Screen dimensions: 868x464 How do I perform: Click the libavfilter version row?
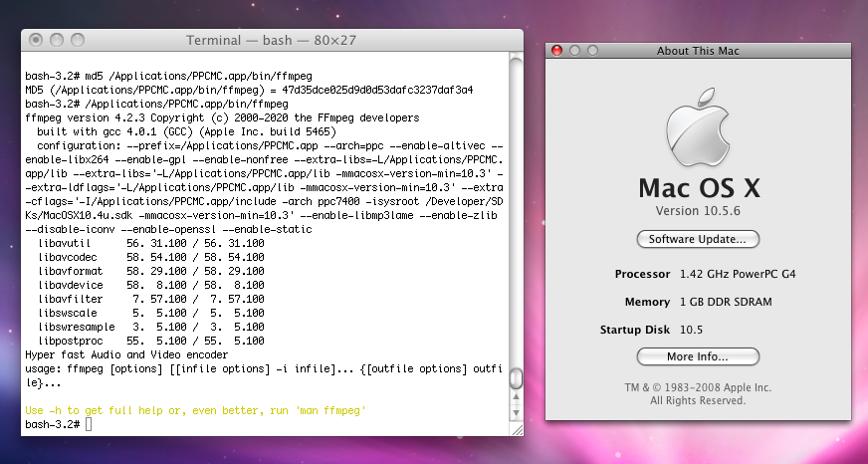coord(151,299)
